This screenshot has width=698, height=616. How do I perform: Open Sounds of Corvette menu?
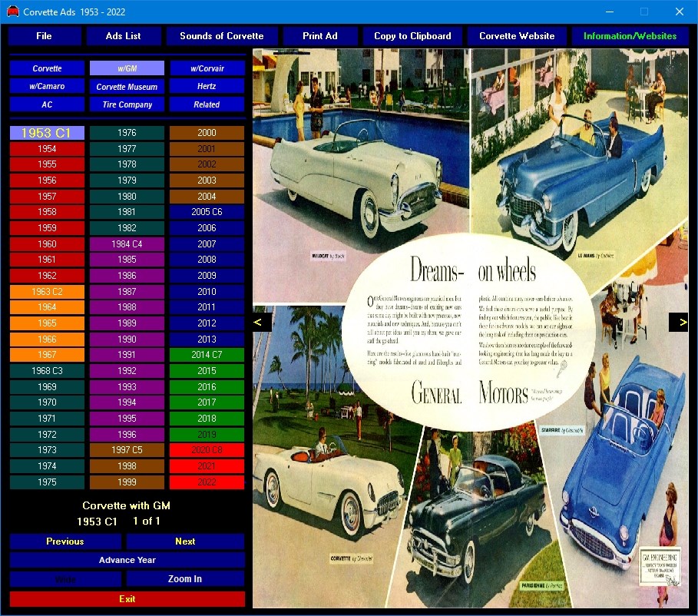222,36
